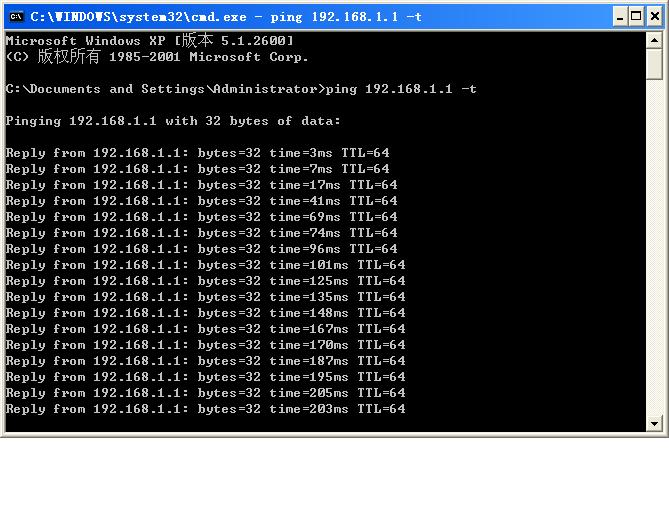This screenshot has width=669, height=512.
Task: Close the ping command window
Action: 655,17
